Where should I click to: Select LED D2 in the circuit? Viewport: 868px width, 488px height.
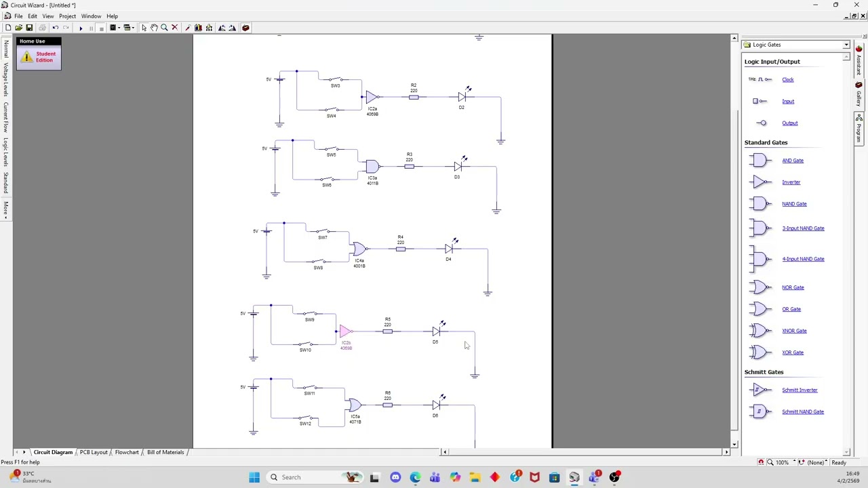pos(463,97)
